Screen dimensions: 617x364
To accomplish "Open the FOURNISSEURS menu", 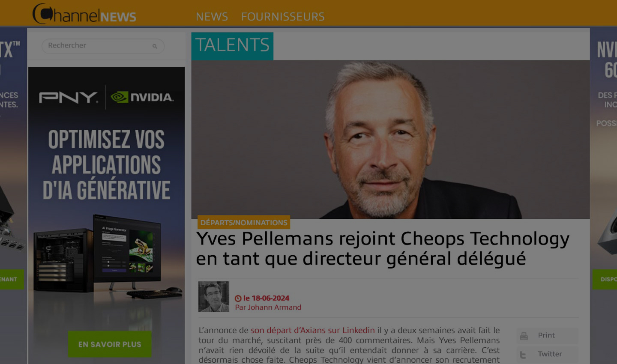I will [283, 17].
